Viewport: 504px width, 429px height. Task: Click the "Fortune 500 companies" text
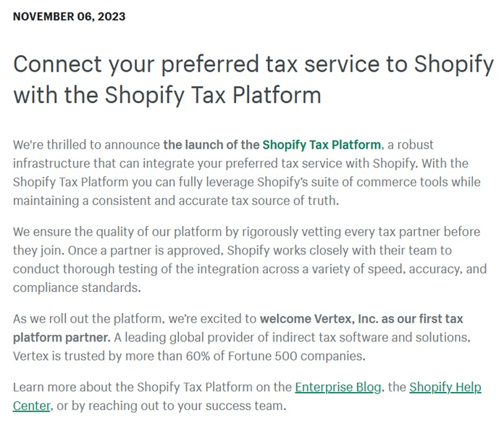click(x=303, y=357)
